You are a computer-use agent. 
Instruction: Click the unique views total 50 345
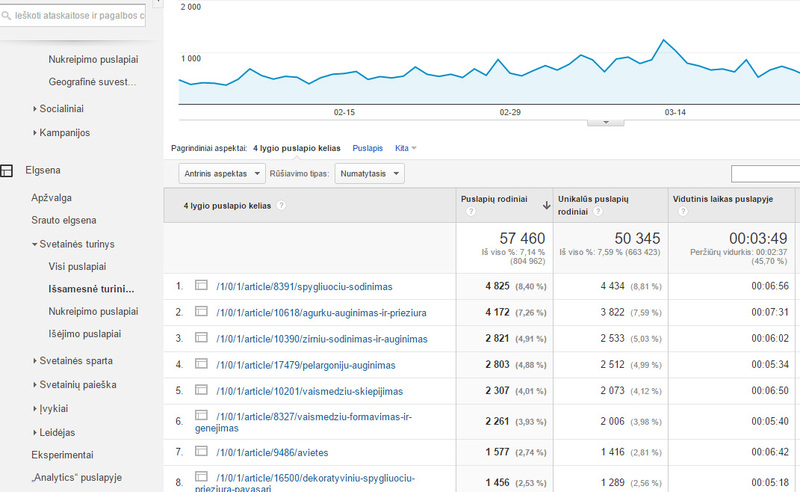[x=637, y=238]
